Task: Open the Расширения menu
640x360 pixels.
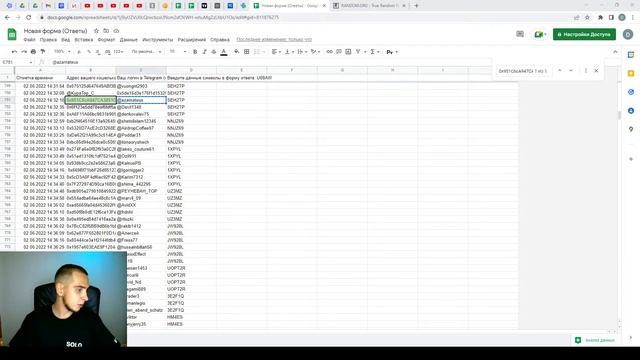Action: coord(192,40)
